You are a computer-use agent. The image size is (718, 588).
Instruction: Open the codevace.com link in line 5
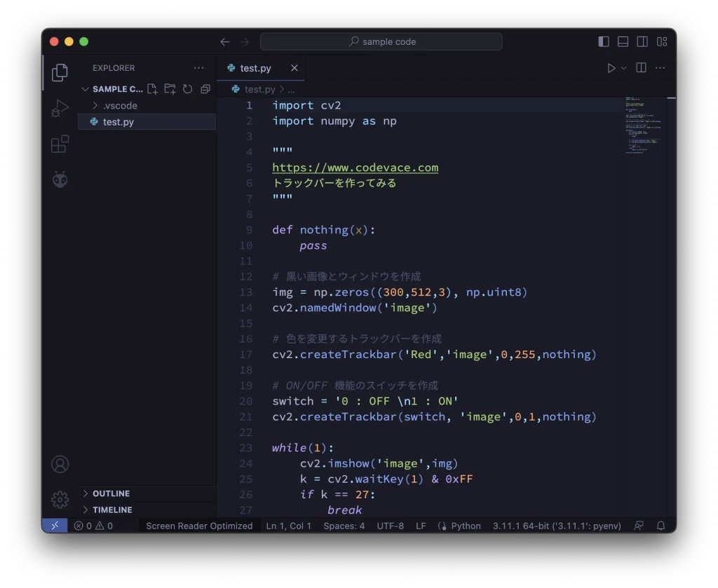tap(355, 167)
